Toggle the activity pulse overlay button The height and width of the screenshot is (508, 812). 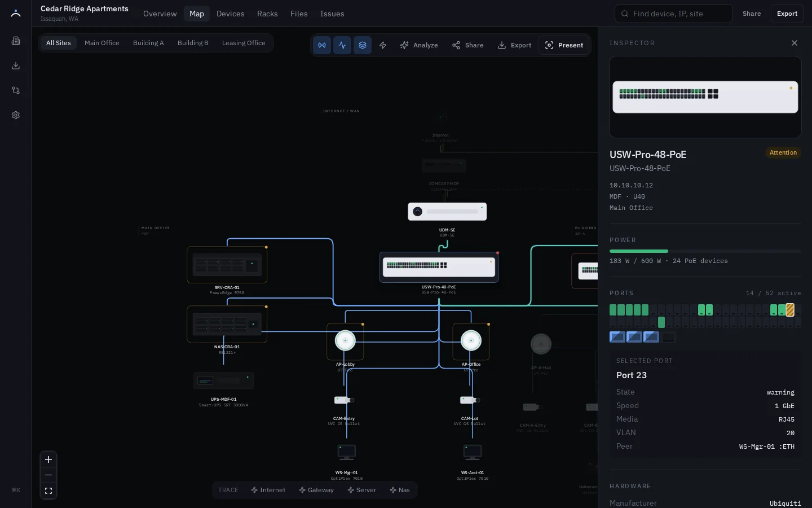tap(342, 45)
